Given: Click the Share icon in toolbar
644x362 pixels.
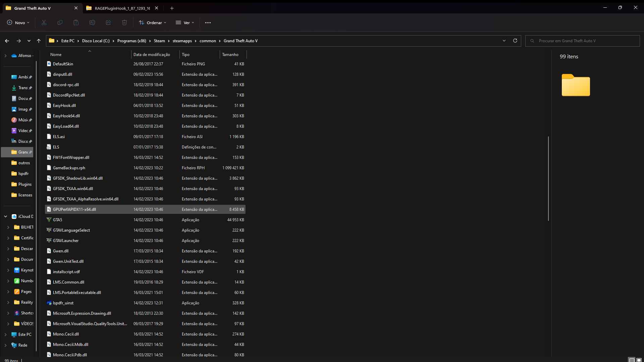Looking at the screenshot, I should click(108, 22).
